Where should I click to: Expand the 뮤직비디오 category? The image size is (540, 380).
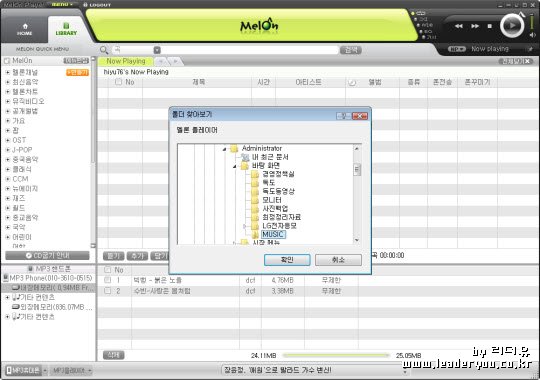click(x=8, y=101)
